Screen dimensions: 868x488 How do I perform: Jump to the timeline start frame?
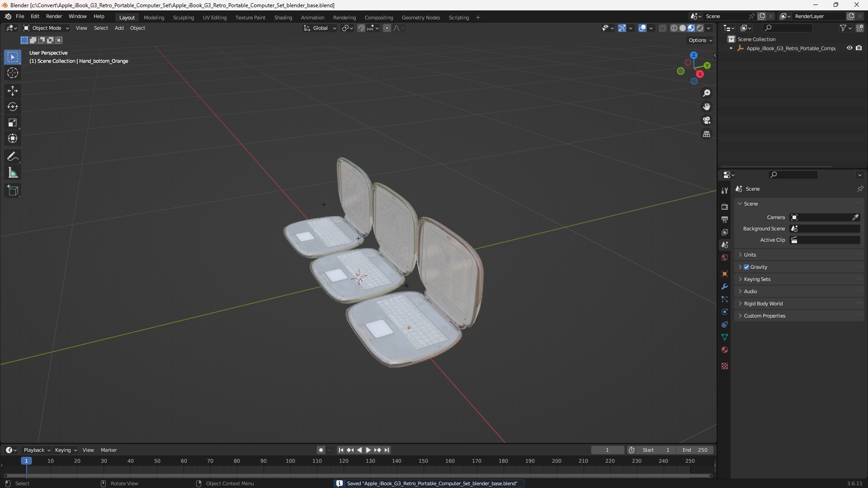[x=341, y=450]
